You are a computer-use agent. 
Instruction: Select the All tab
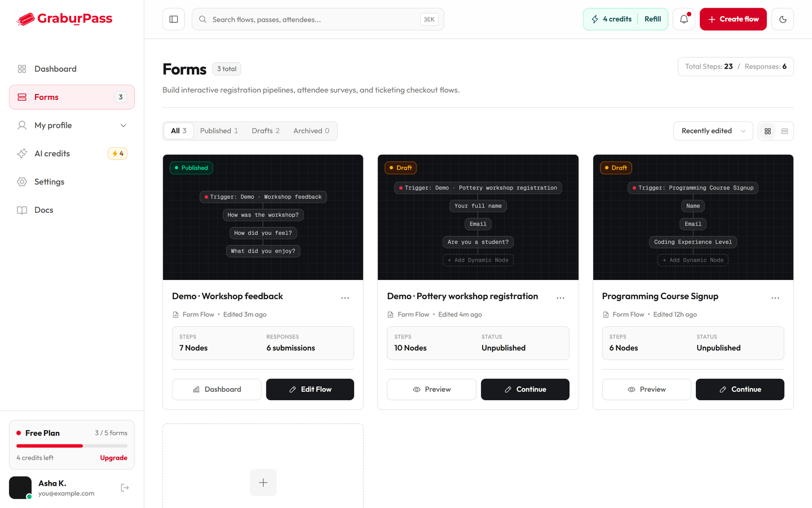click(179, 131)
